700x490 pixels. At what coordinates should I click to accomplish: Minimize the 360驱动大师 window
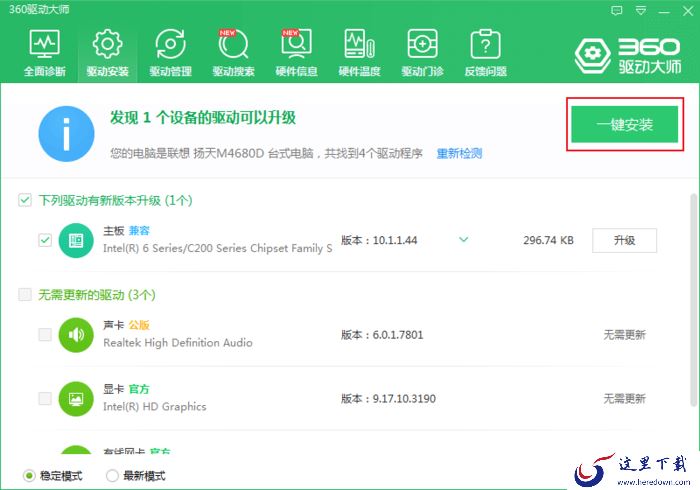pyautogui.click(x=664, y=12)
